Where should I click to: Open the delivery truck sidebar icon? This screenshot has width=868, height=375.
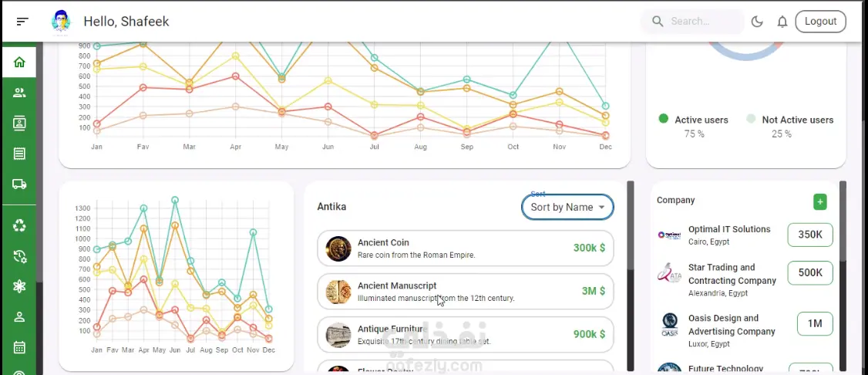(19, 184)
